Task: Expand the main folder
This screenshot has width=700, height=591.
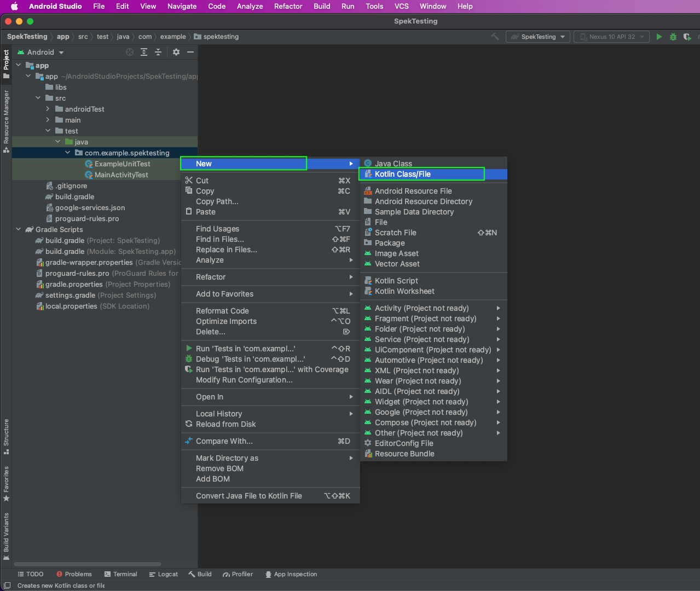Action: 48,120
